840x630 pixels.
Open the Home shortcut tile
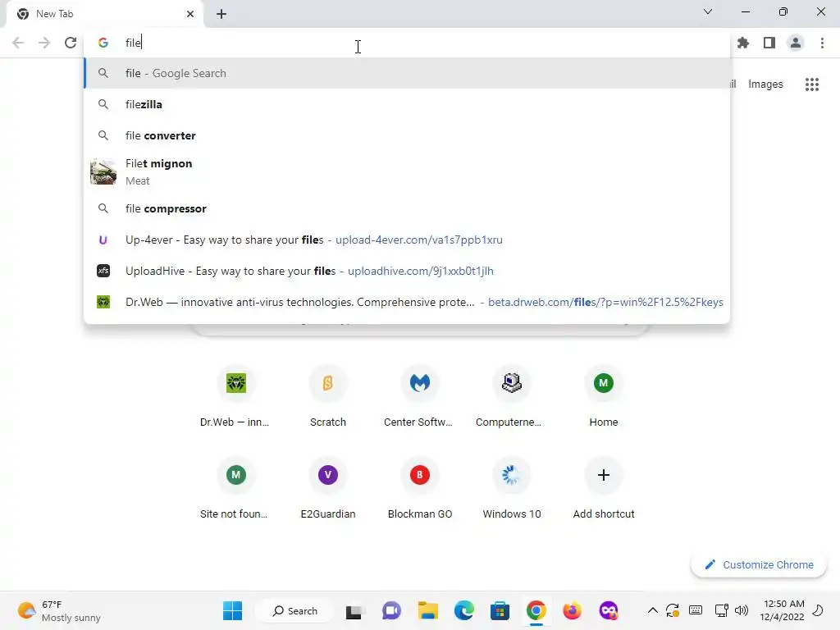click(x=603, y=396)
